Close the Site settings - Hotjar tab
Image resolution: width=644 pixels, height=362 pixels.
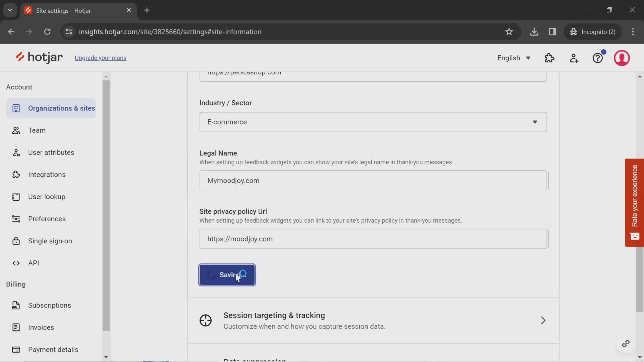click(x=129, y=10)
